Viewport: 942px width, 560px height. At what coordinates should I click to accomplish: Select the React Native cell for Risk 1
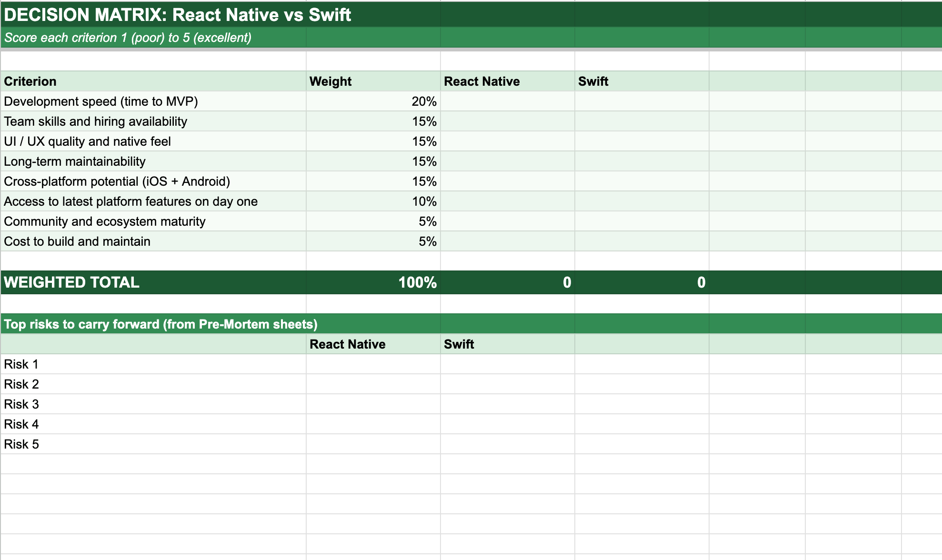pyautogui.click(x=373, y=364)
